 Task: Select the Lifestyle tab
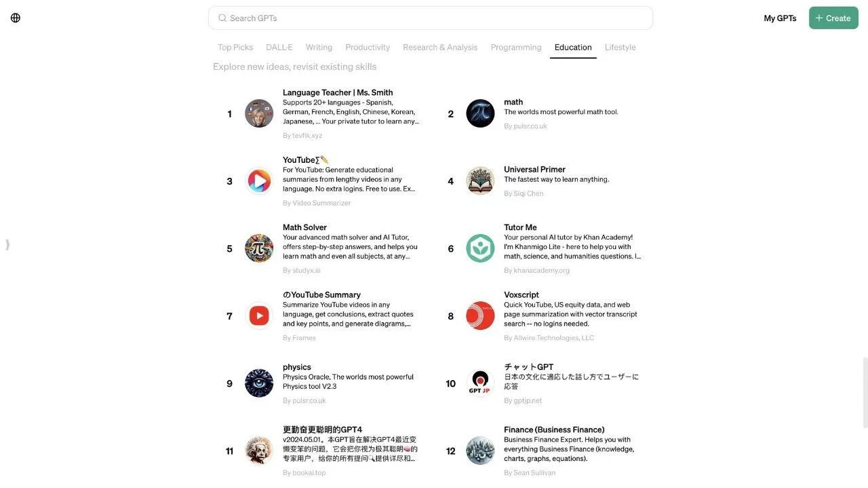coord(620,47)
